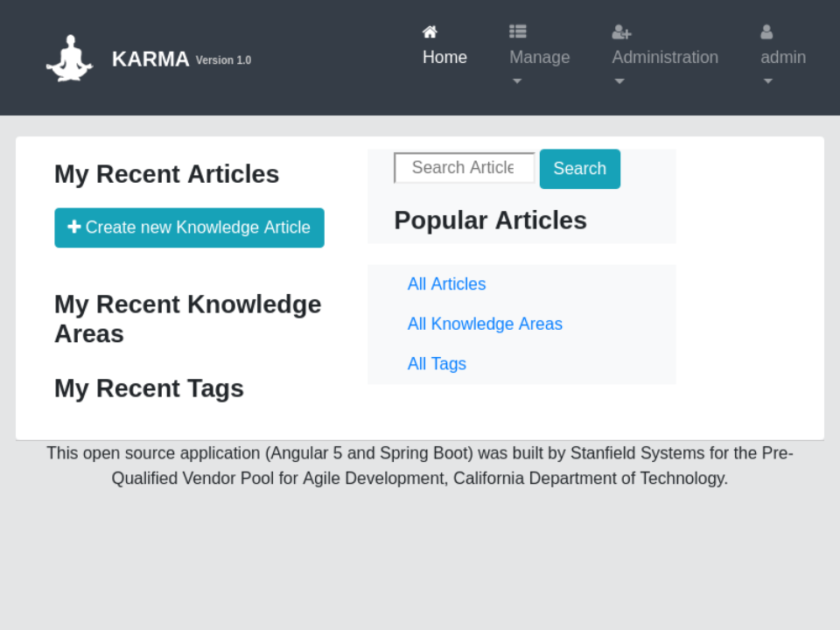Click the plus icon on Create button

[74, 227]
